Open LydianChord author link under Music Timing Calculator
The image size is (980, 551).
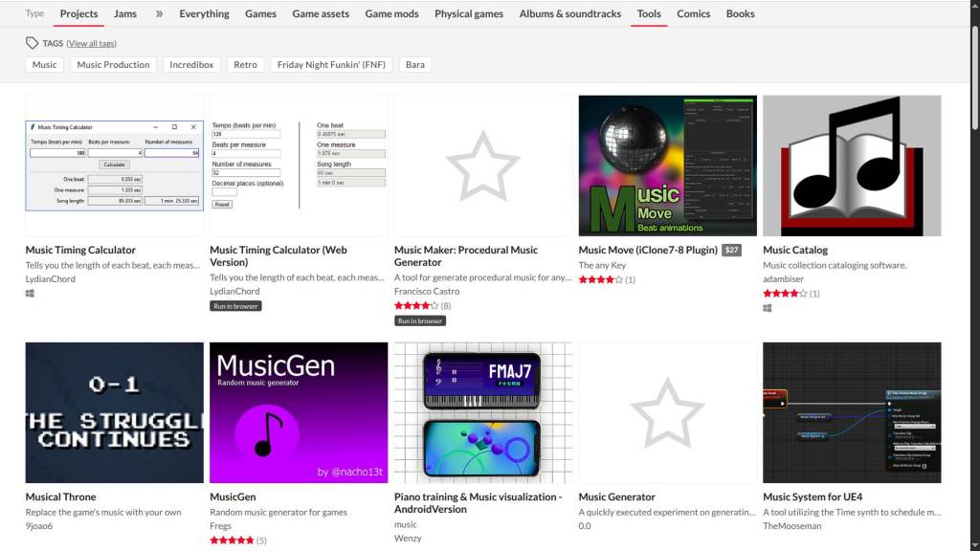pos(50,278)
